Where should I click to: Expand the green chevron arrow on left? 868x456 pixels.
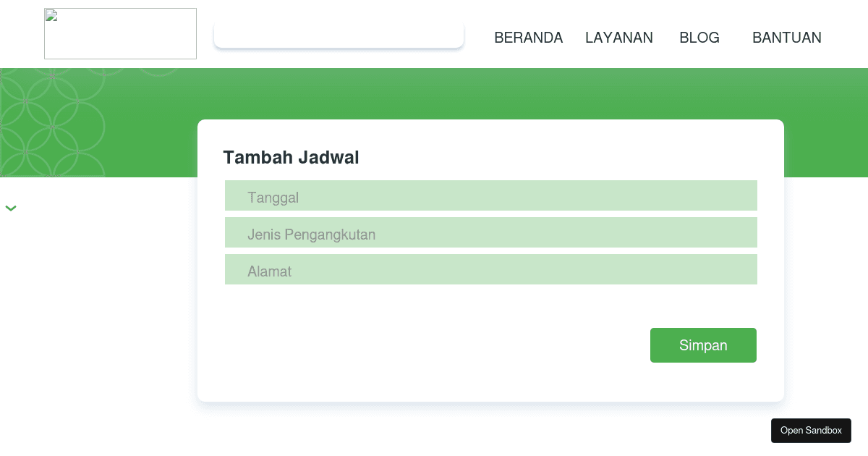click(11, 208)
